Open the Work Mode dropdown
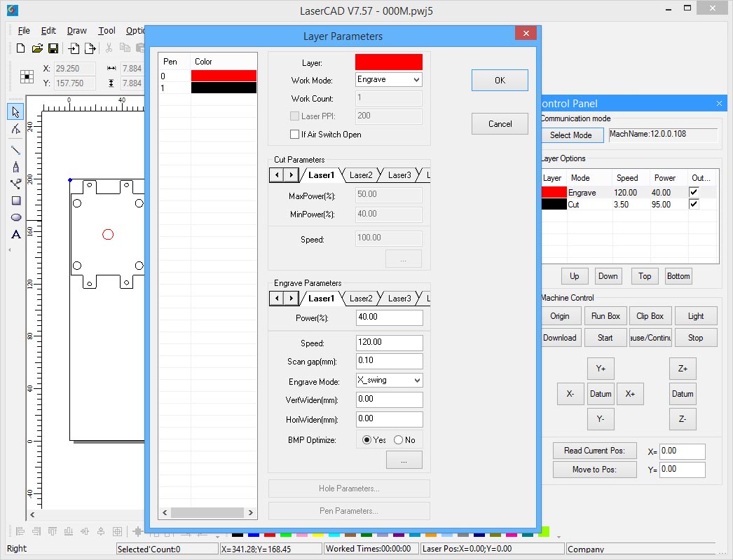 click(x=389, y=80)
